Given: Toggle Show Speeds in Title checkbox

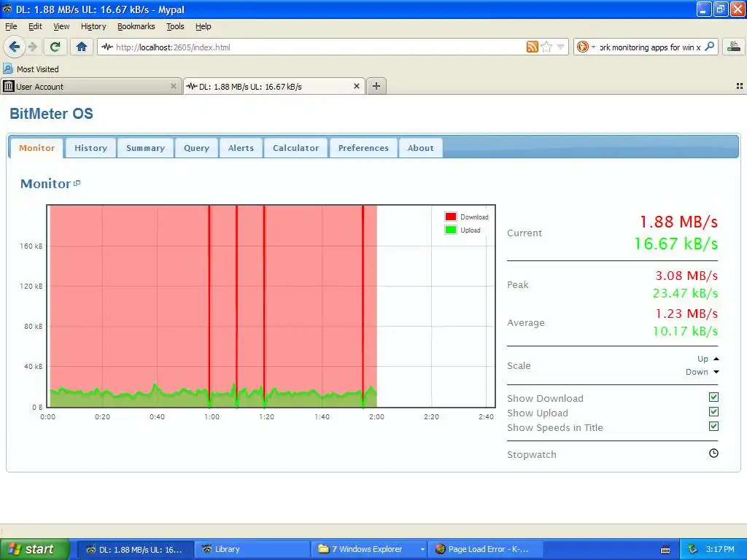Looking at the screenshot, I should [x=713, y=426].
